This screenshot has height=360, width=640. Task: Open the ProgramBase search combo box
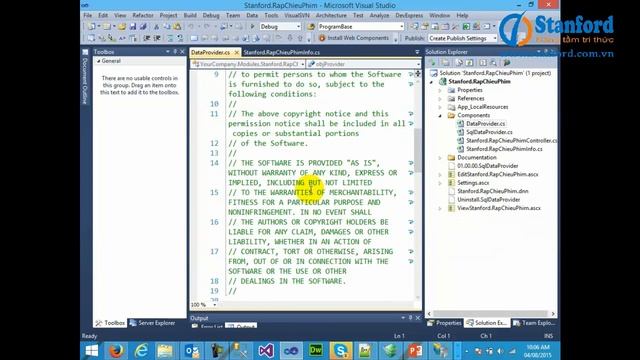click(361, 27)
